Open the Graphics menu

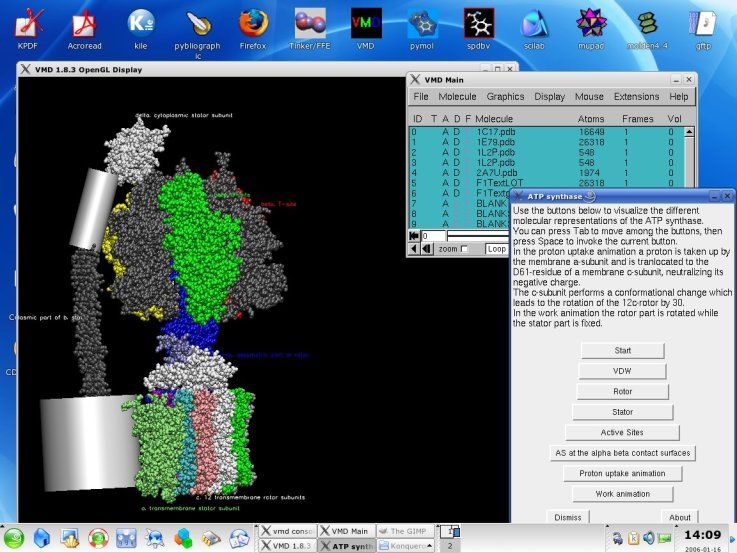(x=505, y=96)
